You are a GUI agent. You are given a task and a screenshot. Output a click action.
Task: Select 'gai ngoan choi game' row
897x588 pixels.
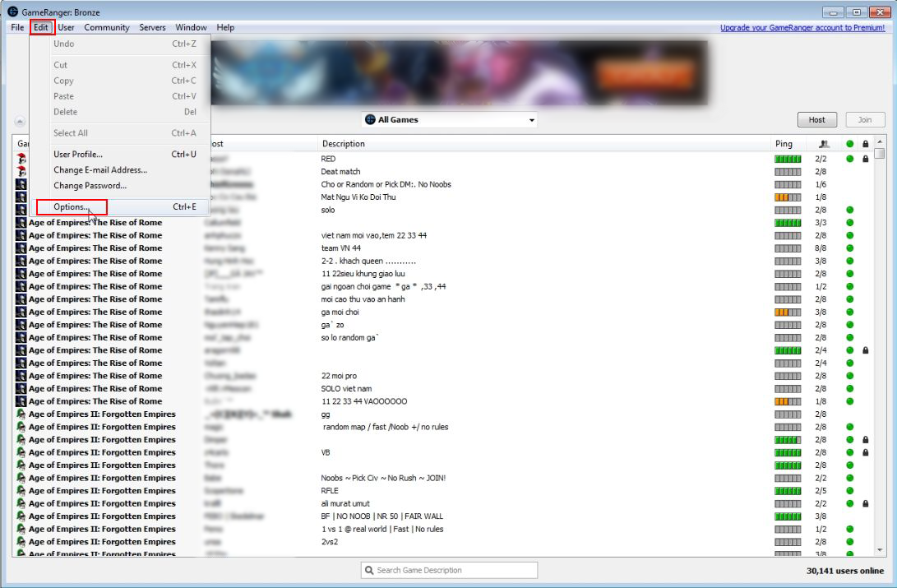[443, 286]
